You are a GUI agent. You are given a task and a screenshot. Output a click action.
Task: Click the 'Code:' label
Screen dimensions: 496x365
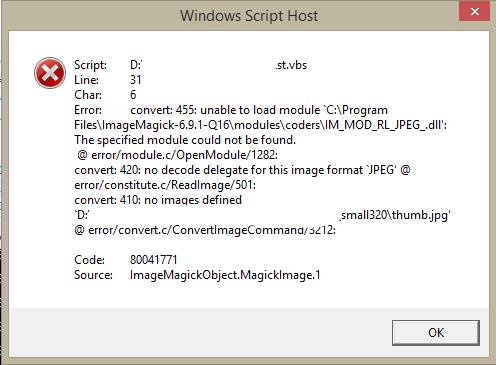(x=89, y=260)
